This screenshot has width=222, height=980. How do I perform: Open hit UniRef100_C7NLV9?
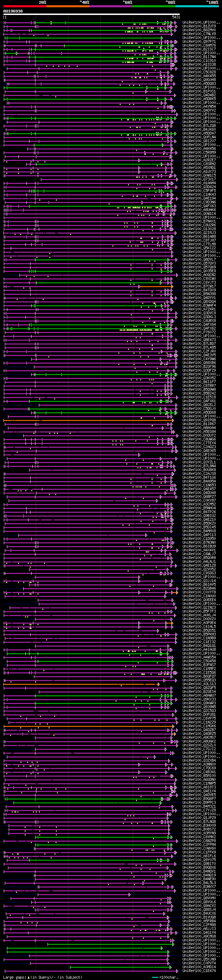pyautogui.click(x=199, y=34)
